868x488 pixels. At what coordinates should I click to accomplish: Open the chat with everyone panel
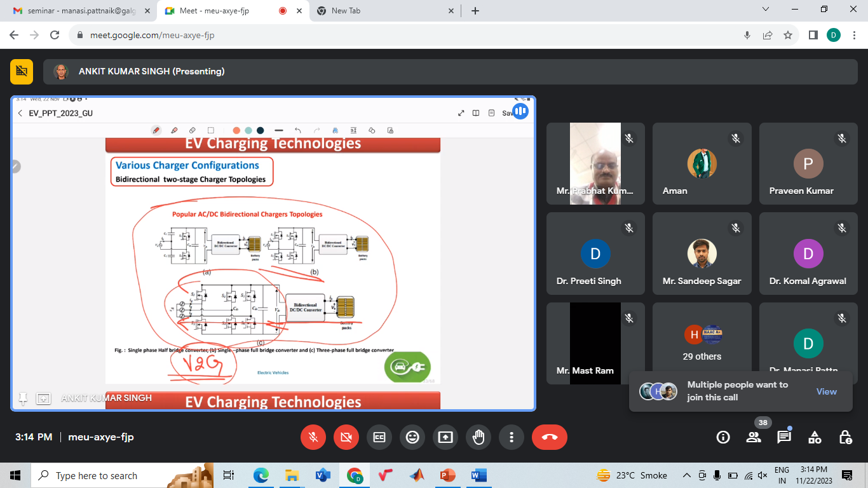(784, 437)
